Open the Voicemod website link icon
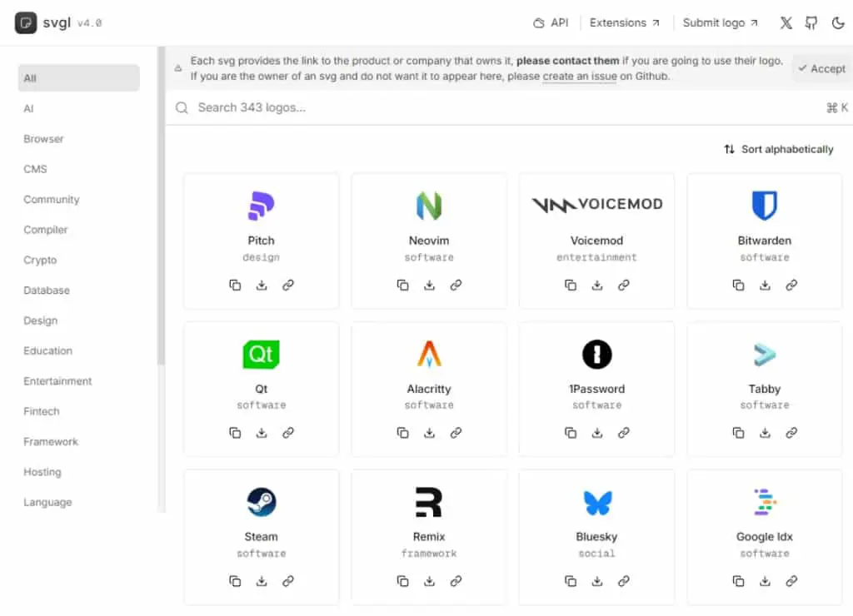 coord(623,285)
